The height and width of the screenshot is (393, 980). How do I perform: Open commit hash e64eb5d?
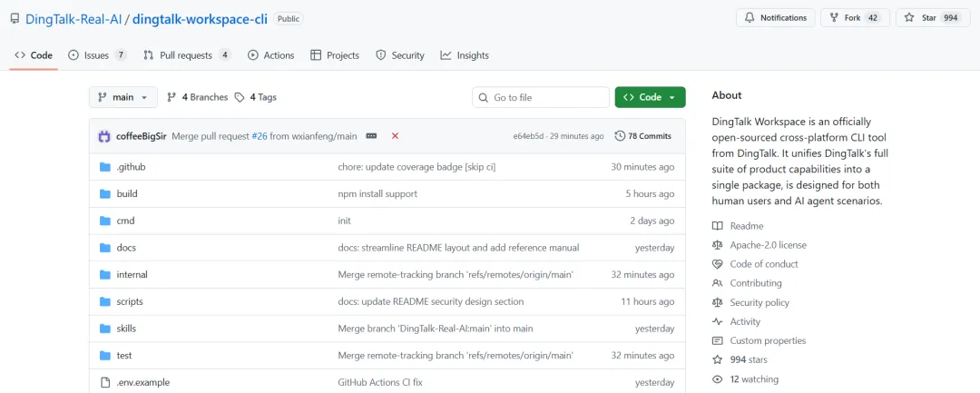[x=528, y=135]
